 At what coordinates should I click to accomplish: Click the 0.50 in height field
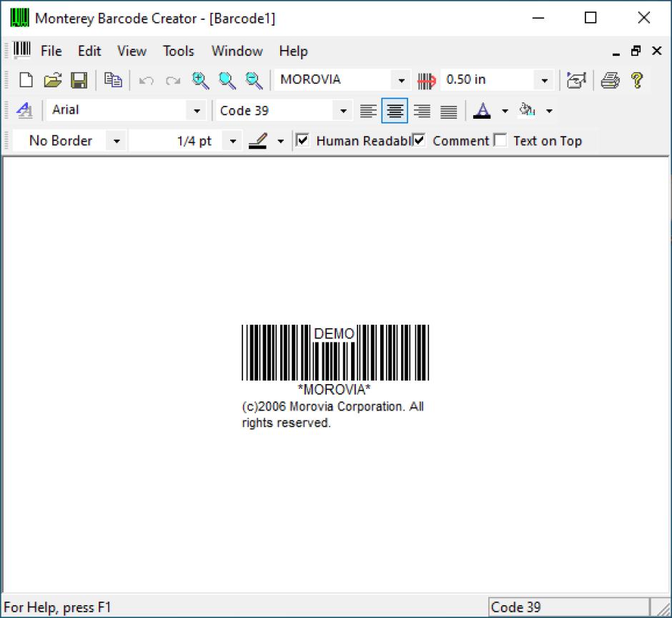click(x=488, y=80)
